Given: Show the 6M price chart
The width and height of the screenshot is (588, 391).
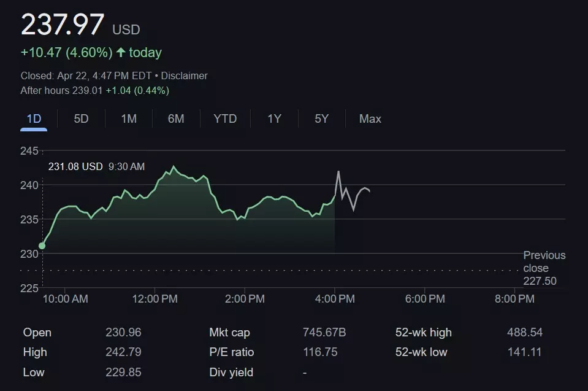Looking at the screenshot, I should coord(176,119).
